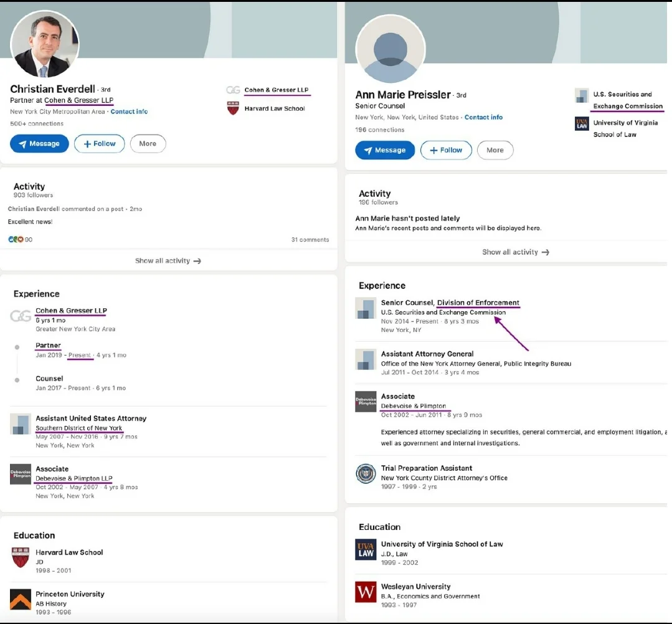Click the Cohen & Gresser logo in Experience
Screen dimensions: 672x624
tap(21, 316)
